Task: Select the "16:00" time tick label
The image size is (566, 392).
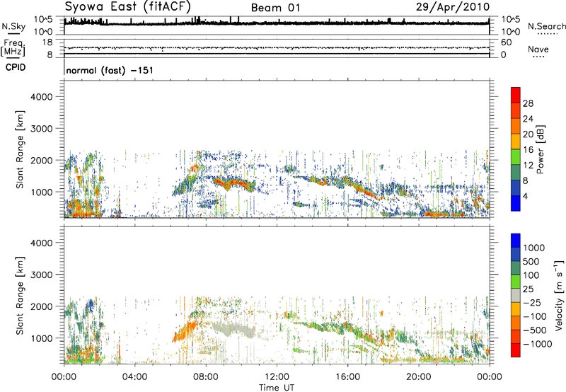Action: 347,377
